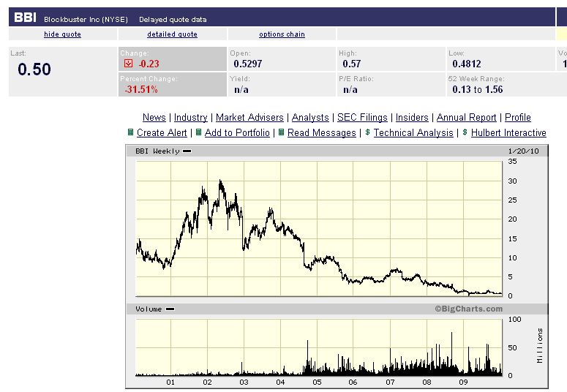567x392 pixels.
Task: Open the detailed quote link
Action: [172, 34]
